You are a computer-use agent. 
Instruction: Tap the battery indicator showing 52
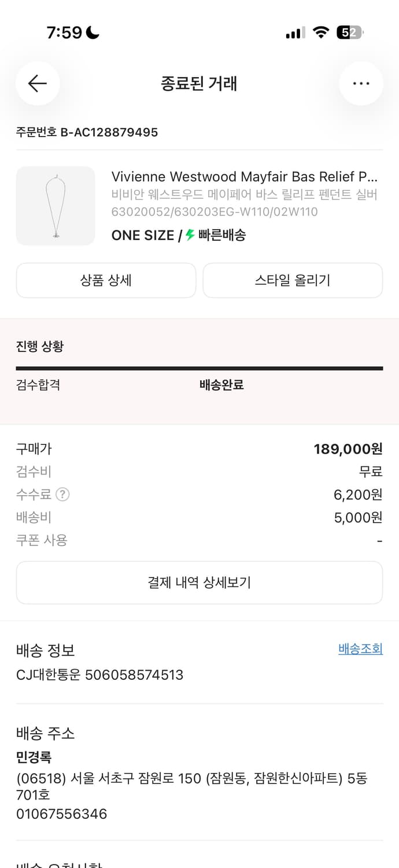(349, 33)
